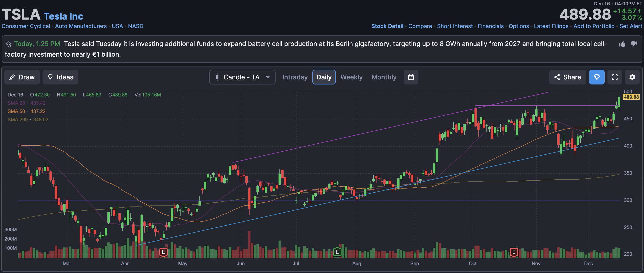644x273 pixels.
Task: Toggle the Draw tool button
Action: coord(22,77)
